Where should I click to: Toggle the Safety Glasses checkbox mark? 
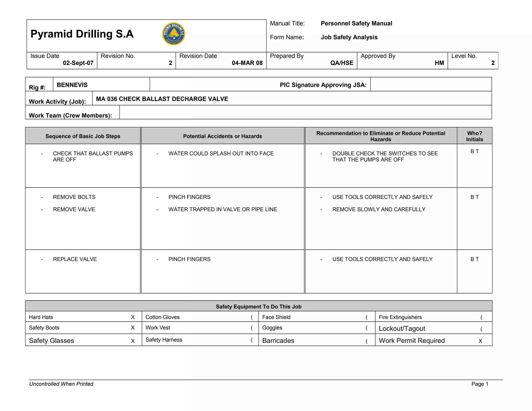tap(133, 341)
